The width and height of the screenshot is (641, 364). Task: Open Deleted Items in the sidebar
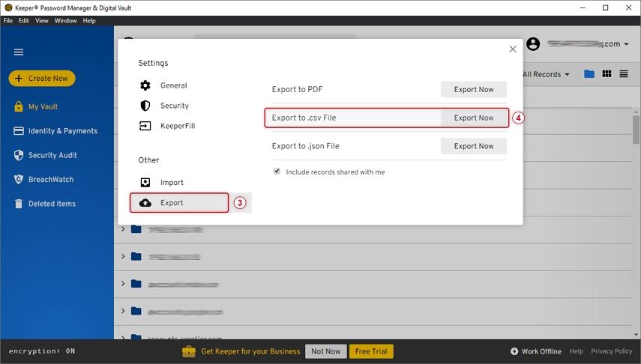[x=52, y=204]
